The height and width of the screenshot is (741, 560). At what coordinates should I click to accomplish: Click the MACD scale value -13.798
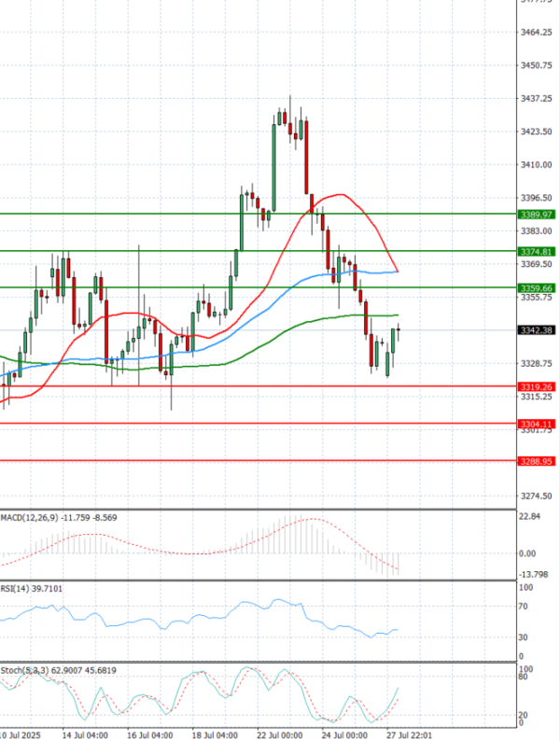pyautogui.click(x=533, y=575)
